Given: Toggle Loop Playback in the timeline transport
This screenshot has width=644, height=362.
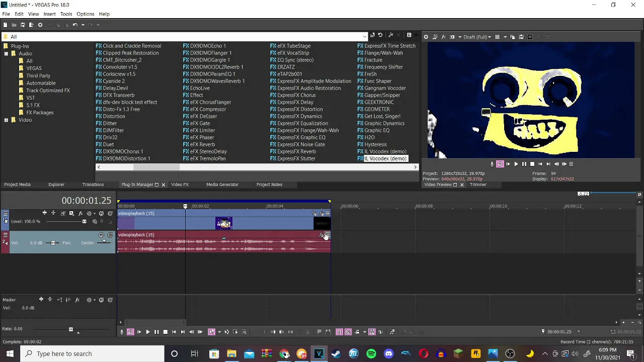Looking at the screenshot, I should pyautogui.click(x=130, y=332).
